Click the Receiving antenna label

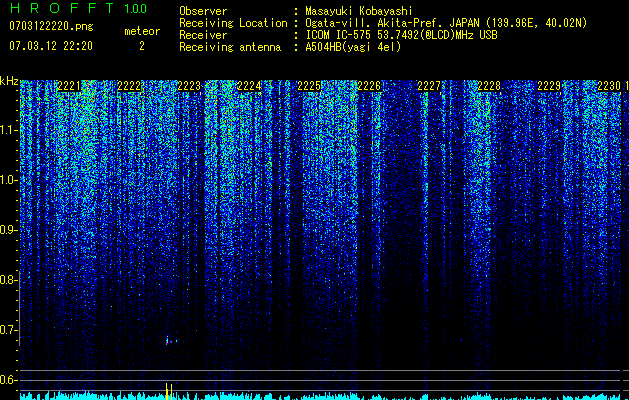point(230,47)
